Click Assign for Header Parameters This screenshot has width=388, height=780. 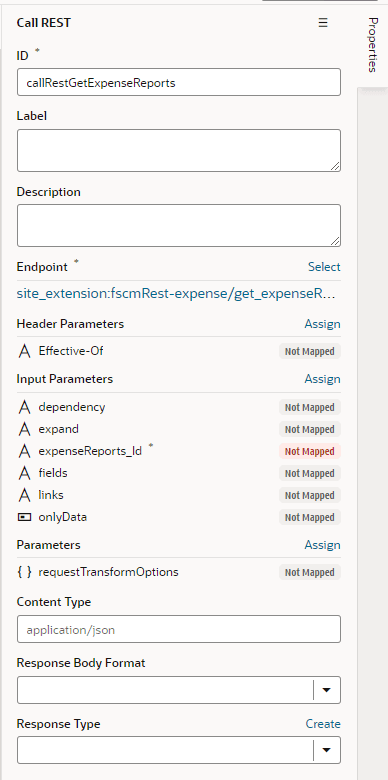pyautogui.click(x=322, y=324)
